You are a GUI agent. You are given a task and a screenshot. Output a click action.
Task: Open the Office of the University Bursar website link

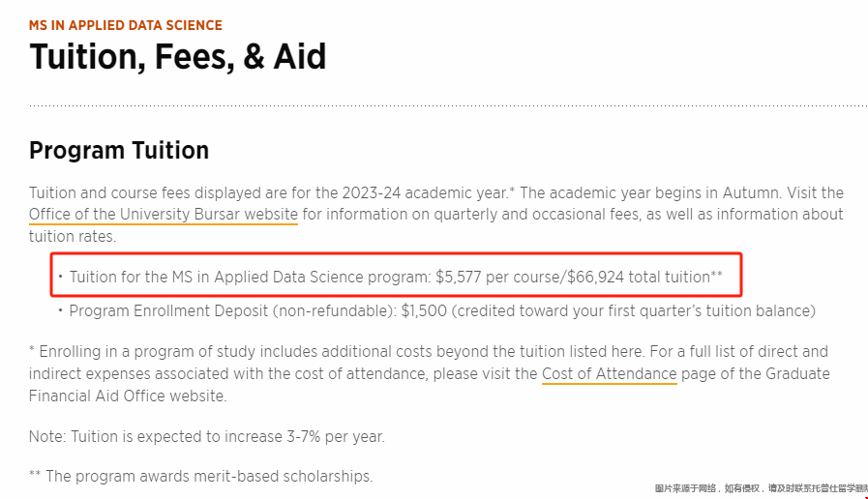pyautogui.click(x=164, y=215)
